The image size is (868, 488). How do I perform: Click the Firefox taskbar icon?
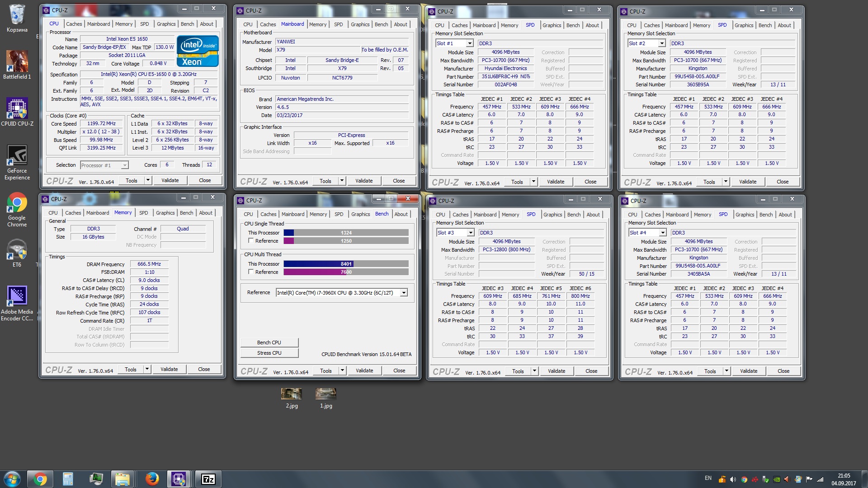(x=152, y=479)
